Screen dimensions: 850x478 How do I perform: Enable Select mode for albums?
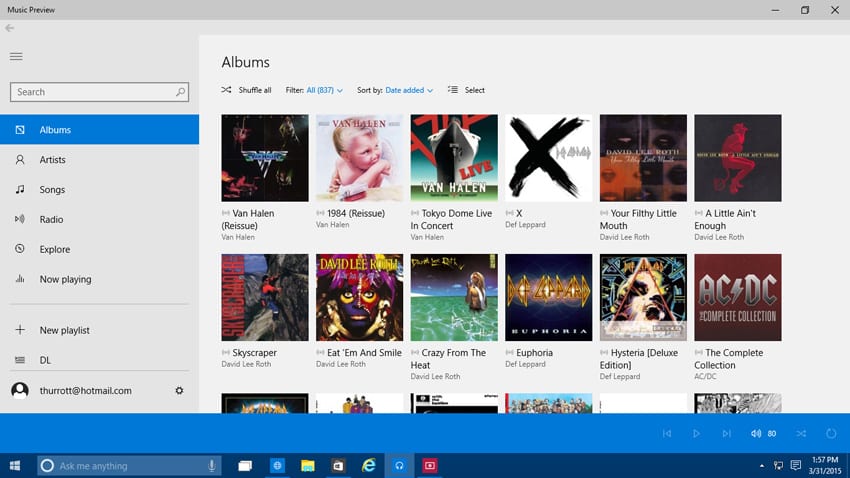click(466, 90)
